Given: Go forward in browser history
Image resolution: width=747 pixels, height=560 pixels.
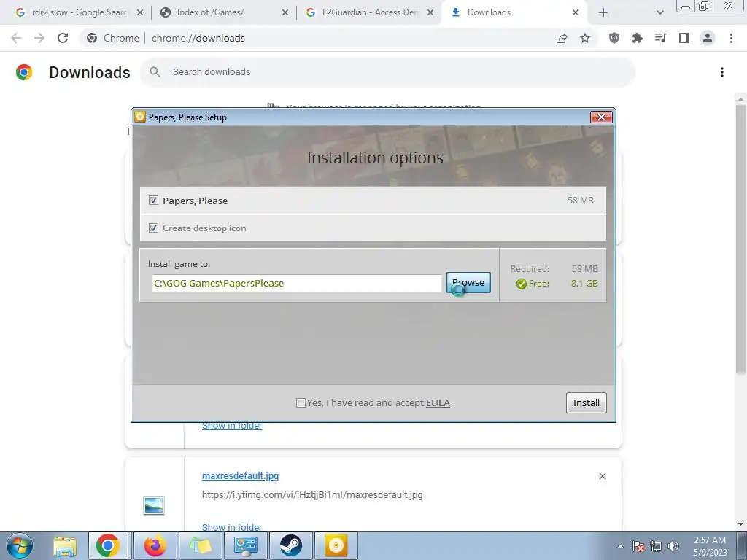Looking at the screenshot, I should coord(39,38).
